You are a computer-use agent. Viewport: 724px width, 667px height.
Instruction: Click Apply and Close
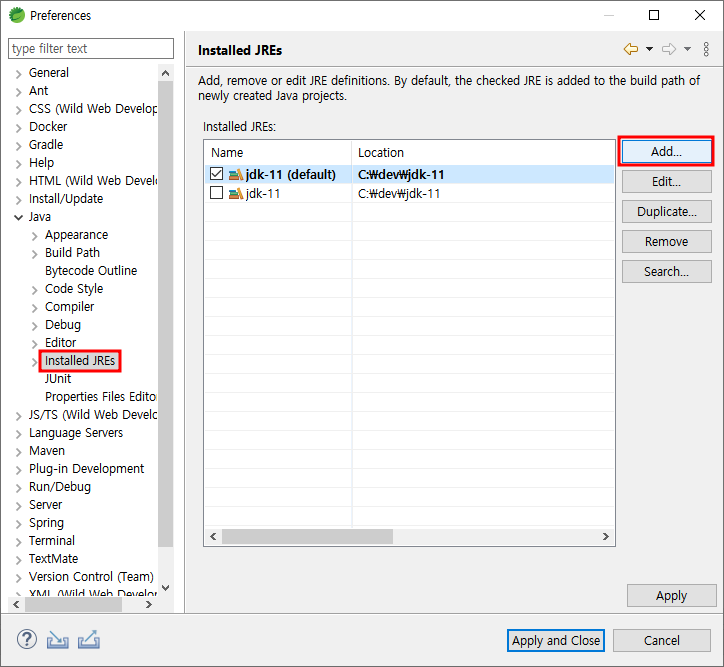[x=556, y=640]
